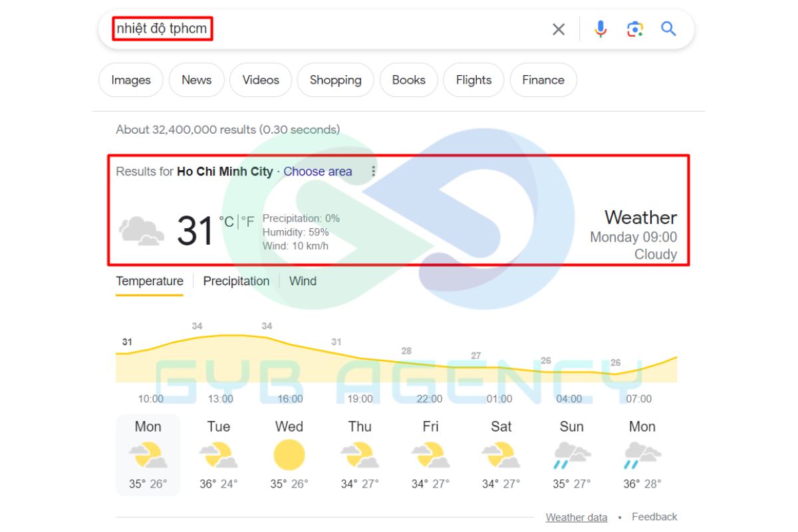Open the three-dot menu beside Choose area
The width and height of the screenshot is (798, 532).
point(373,172)
